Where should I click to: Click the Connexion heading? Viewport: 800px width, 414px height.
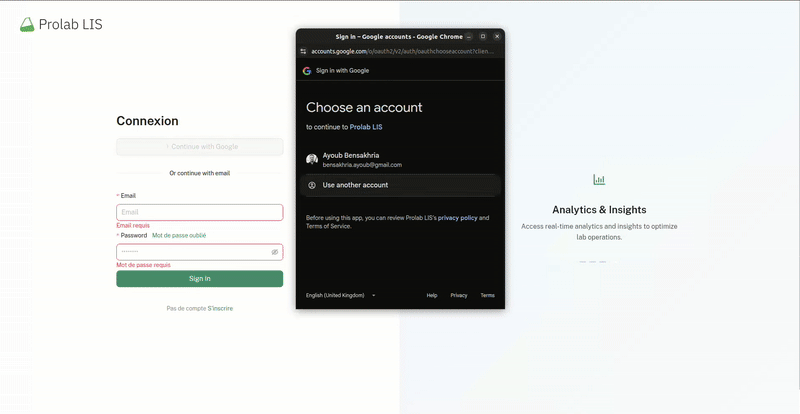147,121
